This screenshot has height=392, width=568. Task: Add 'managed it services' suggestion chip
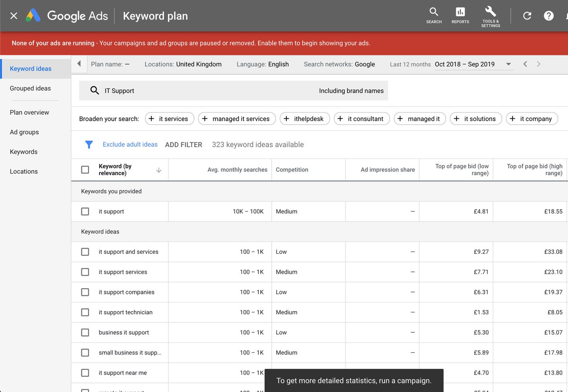pos(237,119)
